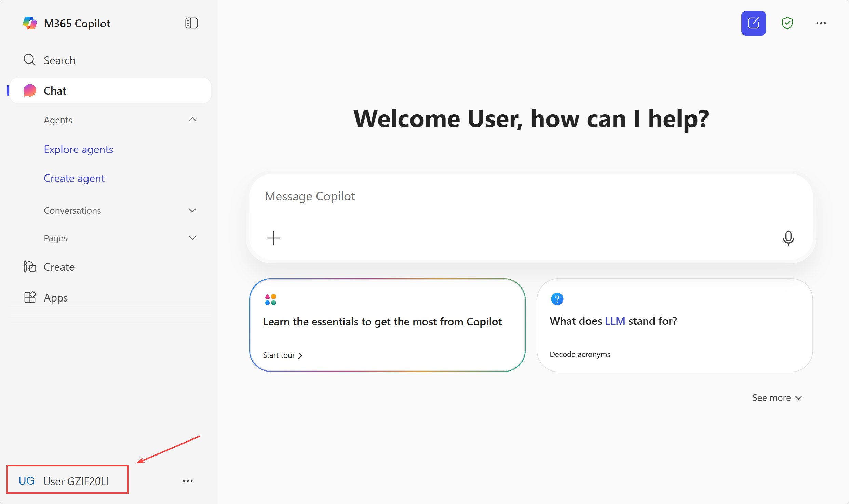The width and height of the screenshot is (849, 504).
Task: Click the microphone voice input icon
Action: point(788,238)
